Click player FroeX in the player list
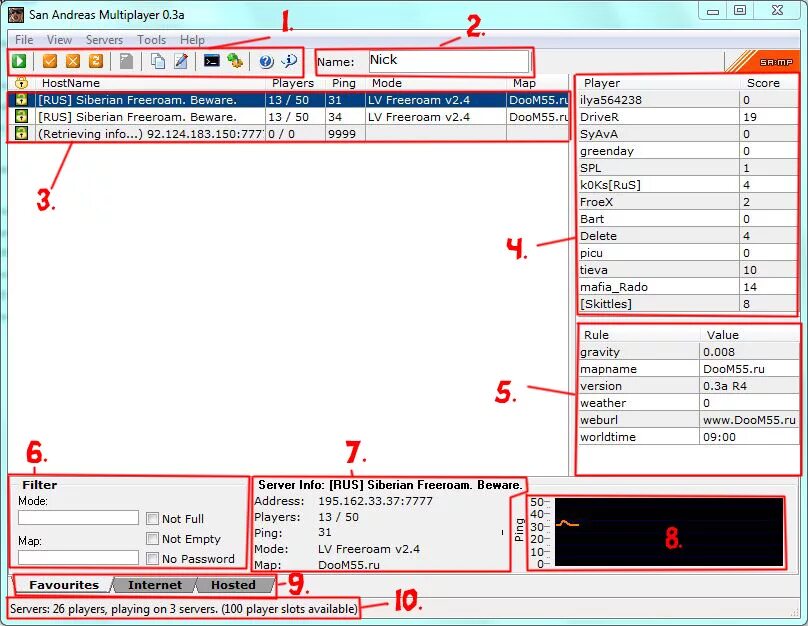 (x=688, y=202)
